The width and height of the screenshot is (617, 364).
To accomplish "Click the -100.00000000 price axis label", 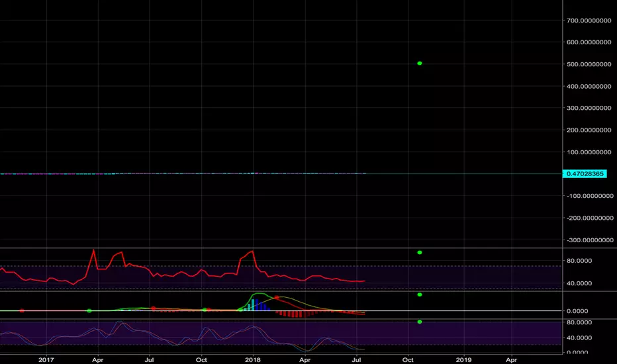I will coord(589,196).
